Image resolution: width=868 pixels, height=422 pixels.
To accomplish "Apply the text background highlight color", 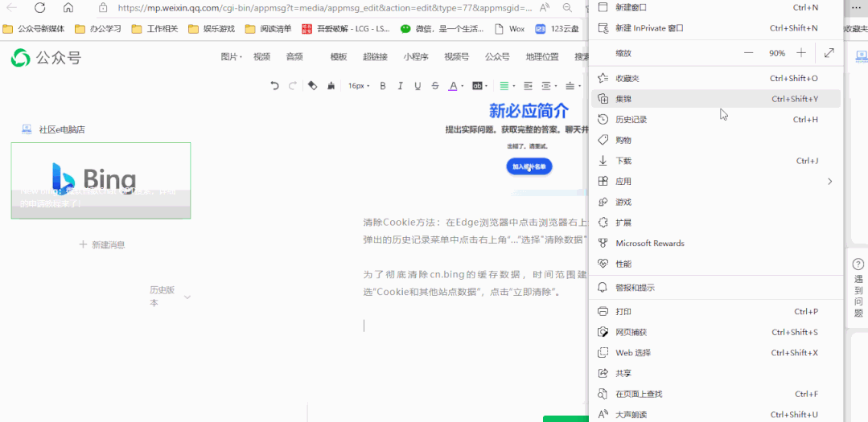I will pos(476,86).
